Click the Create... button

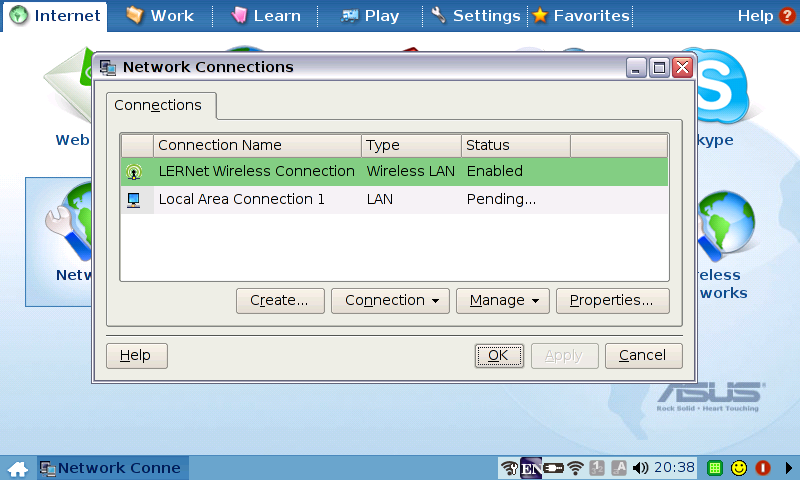280,300
